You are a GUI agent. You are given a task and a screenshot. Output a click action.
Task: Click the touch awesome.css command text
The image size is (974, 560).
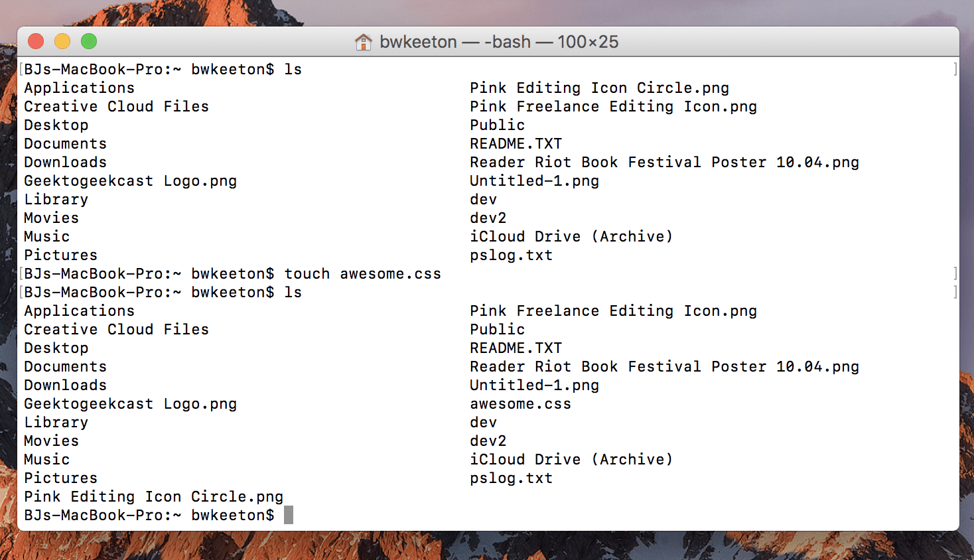pos(362,273)
